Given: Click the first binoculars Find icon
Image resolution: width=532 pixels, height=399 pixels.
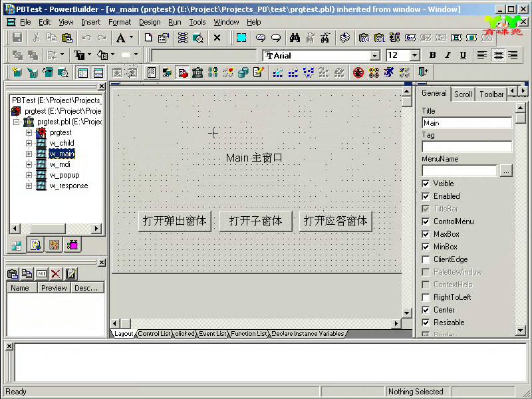Looking at the screenshot, I should pos(295,37).
